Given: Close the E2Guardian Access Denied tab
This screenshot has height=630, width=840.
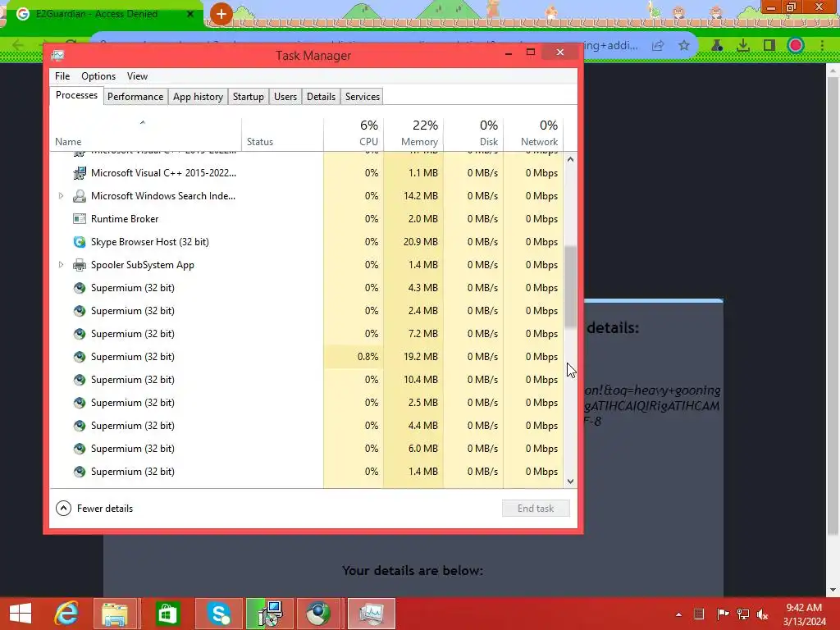Looking at the screenshot, I should pos(190,14).
